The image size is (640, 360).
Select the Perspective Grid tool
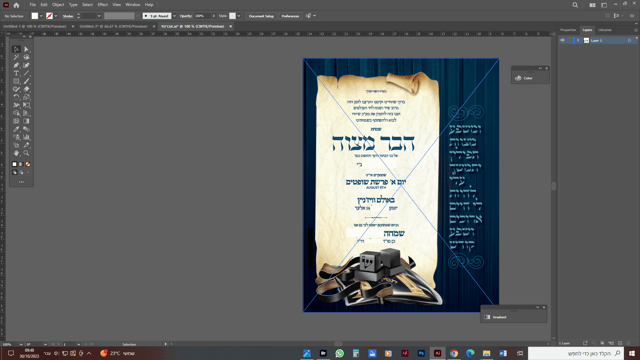pyautogui.click(x=27, y=113)
